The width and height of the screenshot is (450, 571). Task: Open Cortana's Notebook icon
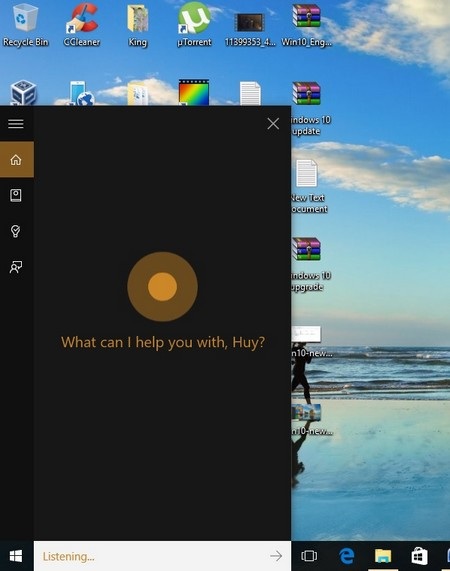click(16, 195)
